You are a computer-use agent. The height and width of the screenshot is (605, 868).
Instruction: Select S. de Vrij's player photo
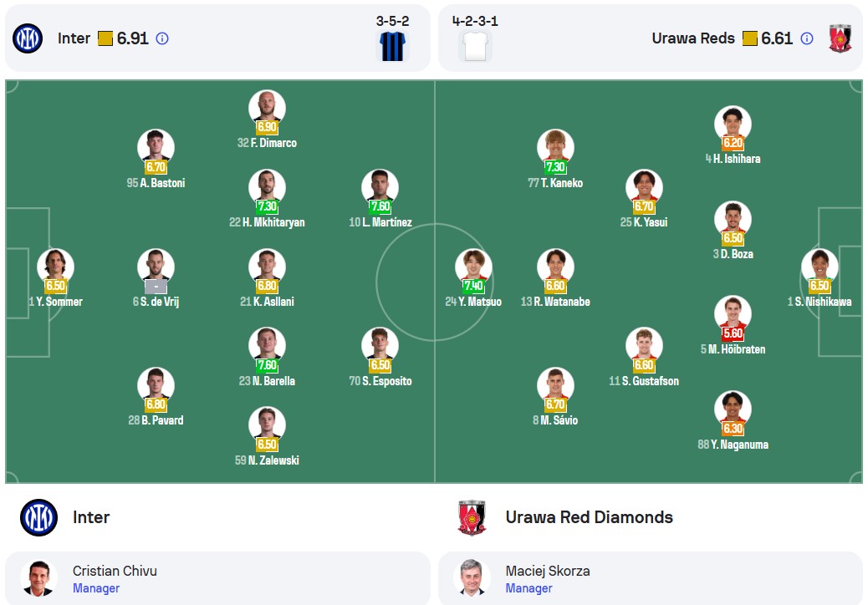tap(156, 267)
